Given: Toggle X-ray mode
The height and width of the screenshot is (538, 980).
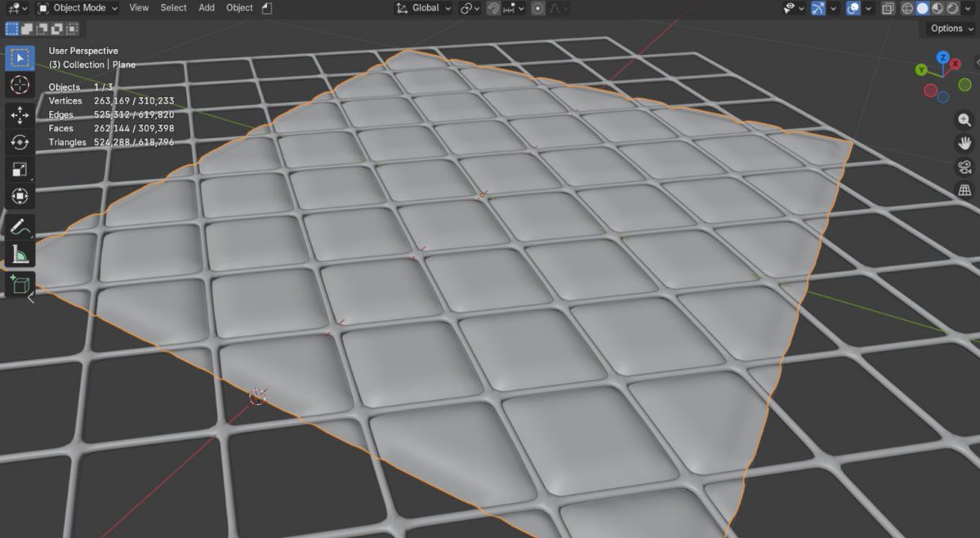Looking at the screenshot, I should 889,8.
